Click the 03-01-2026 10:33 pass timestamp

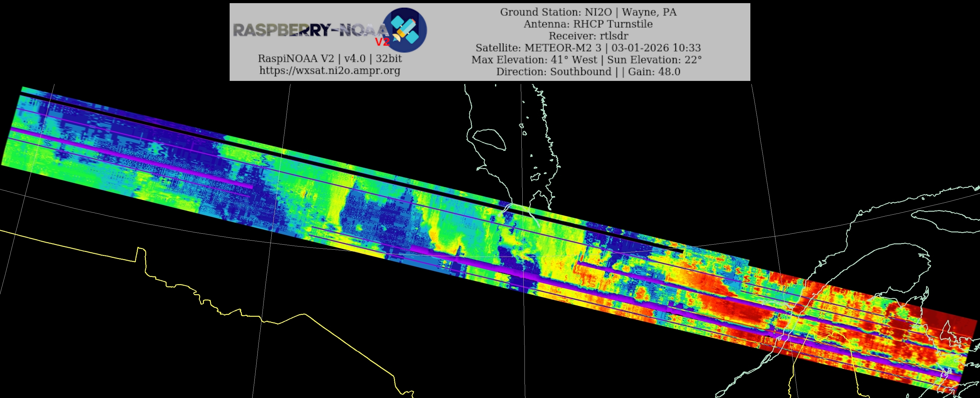(656, 48)
